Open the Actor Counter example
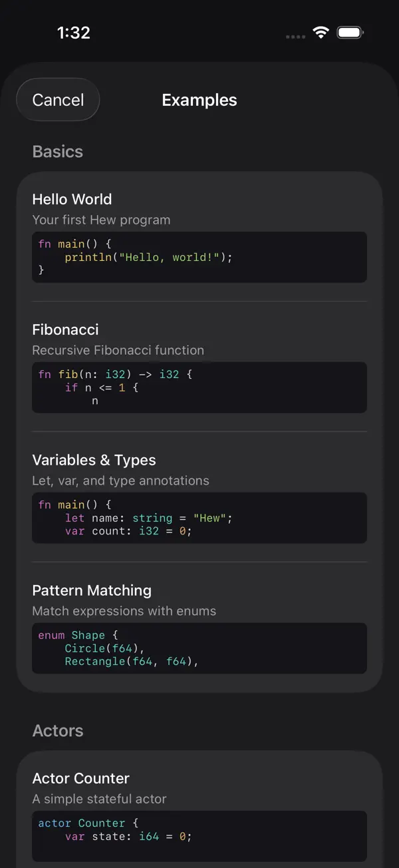 pyautogui.click(x=80, y=778)
